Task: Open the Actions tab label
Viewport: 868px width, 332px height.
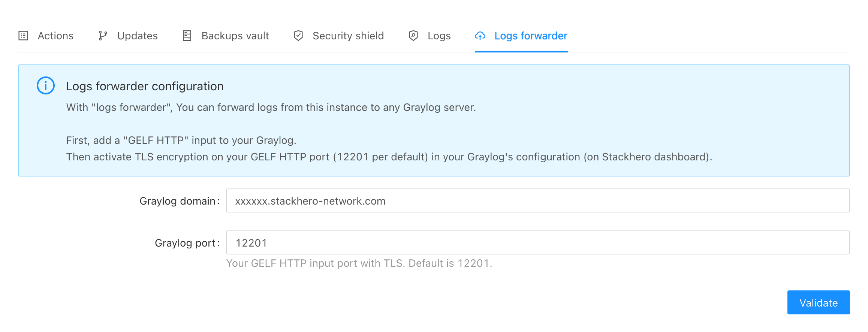Action: coord(55,36)
